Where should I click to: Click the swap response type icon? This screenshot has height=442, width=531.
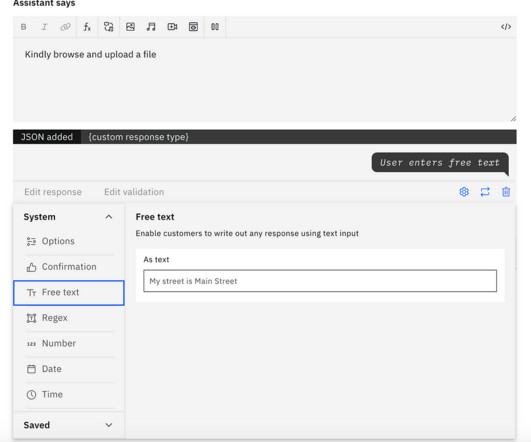click(x=485, y=192)
